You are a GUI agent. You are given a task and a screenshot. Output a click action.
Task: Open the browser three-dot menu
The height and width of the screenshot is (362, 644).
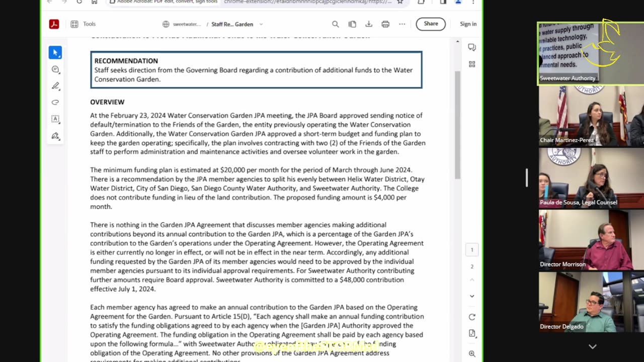point(473,2)
